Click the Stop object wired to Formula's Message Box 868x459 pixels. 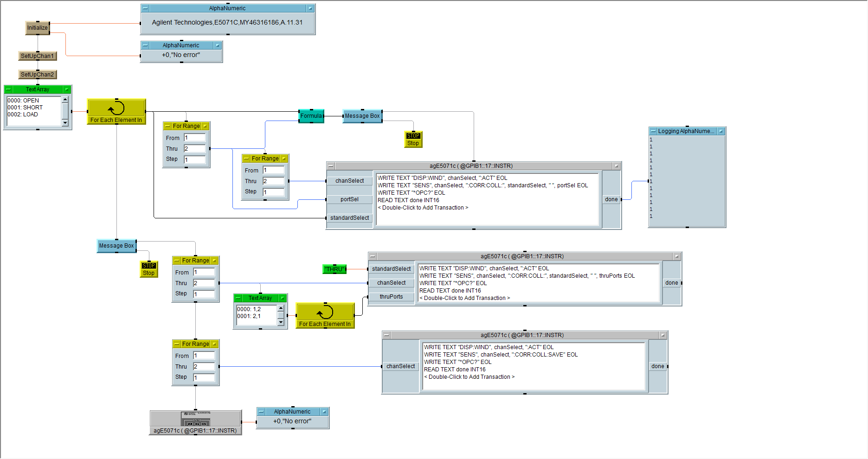coord(413,140)
